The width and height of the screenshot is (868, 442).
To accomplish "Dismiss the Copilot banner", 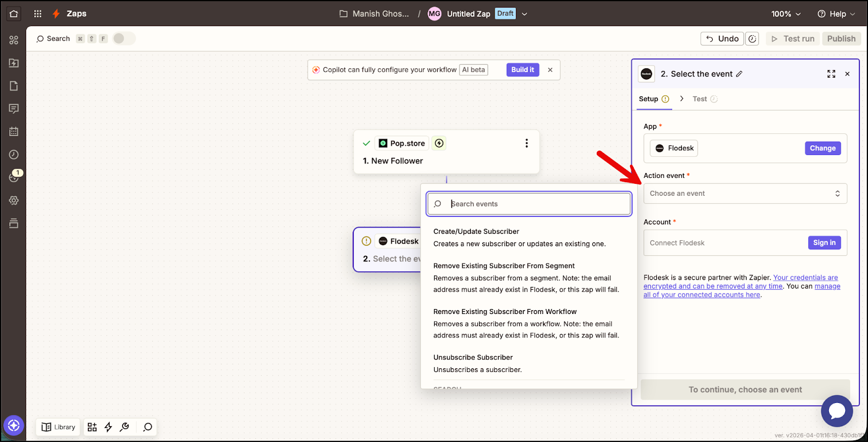I will click(550, 69).
